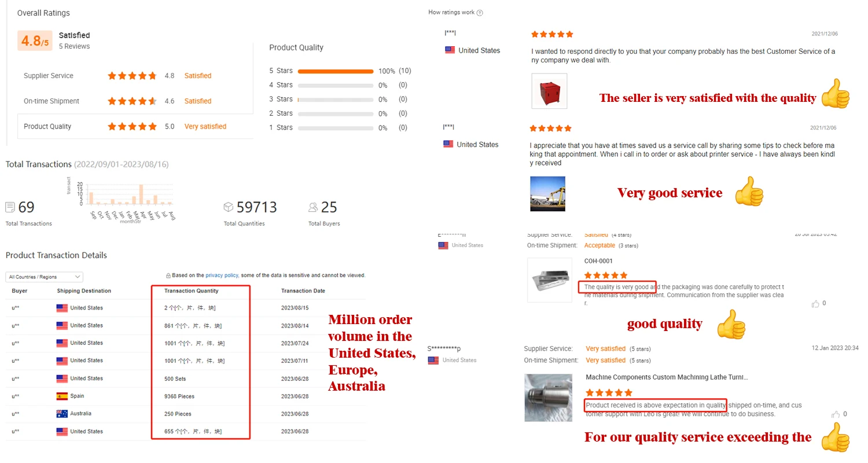Select the On-time Shipment rating row
This screenshot has height=463, width=868.
pos(135,101)
